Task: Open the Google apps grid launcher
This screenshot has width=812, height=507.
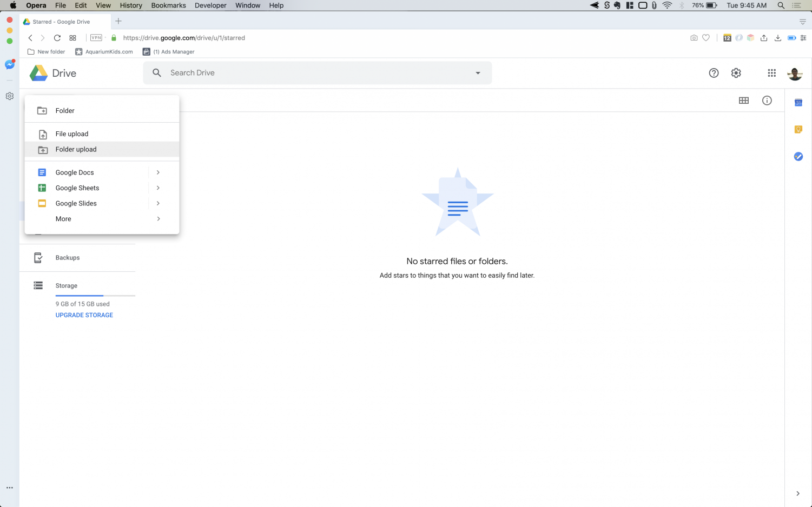Action: tap(771, 73)
